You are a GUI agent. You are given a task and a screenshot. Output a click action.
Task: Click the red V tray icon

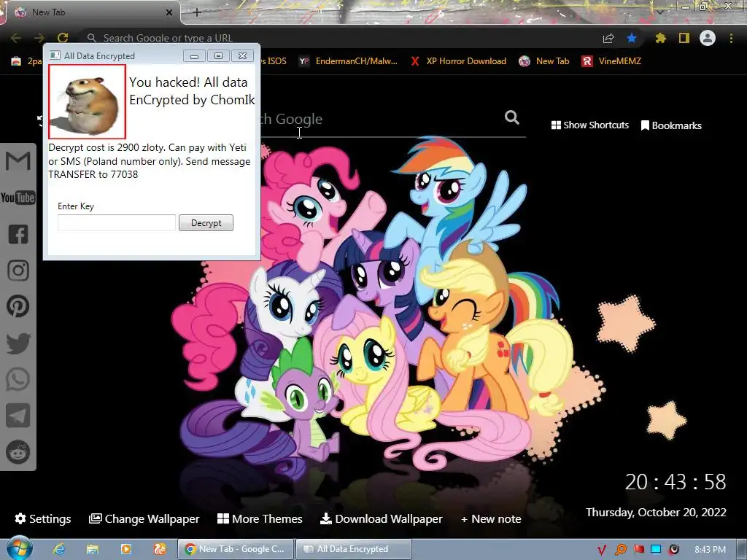[602, 550]
